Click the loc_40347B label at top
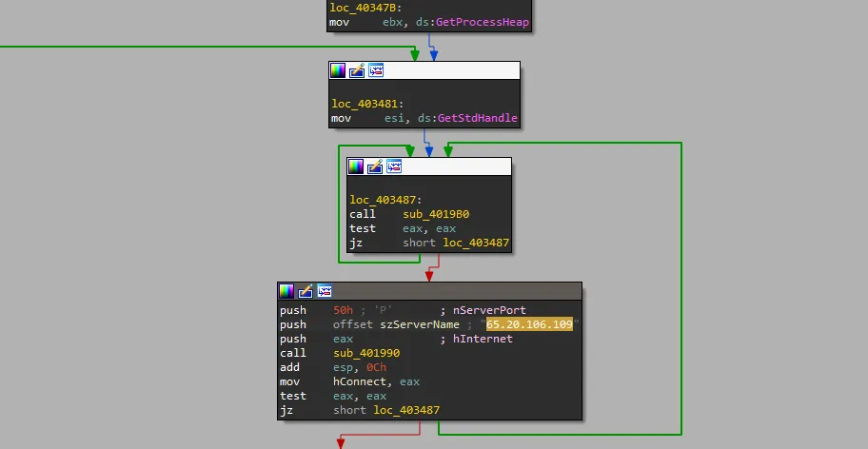The image size is (868, 449). click(363, 7)
